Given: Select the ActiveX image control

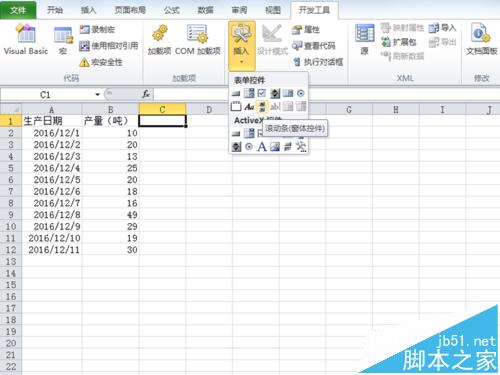Looking at the screenshot, I should click(x=275, y=147).
